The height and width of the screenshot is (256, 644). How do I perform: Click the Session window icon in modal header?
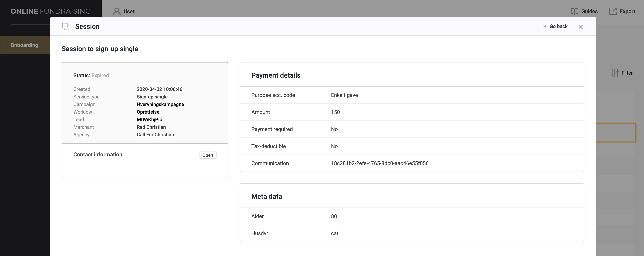(65, 27)
